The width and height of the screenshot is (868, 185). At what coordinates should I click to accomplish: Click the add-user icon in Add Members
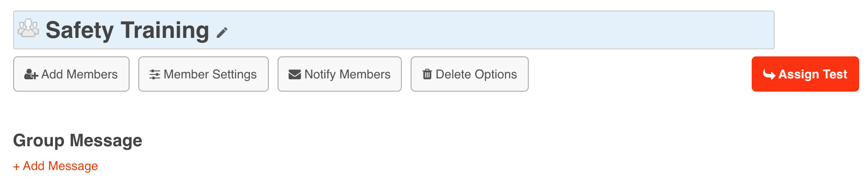tap(31, 74)
